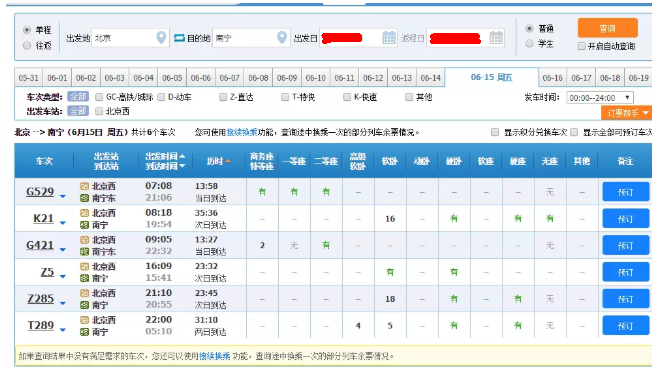
Task: Switch to the 06-14 date tab
Action: (430, 78)
